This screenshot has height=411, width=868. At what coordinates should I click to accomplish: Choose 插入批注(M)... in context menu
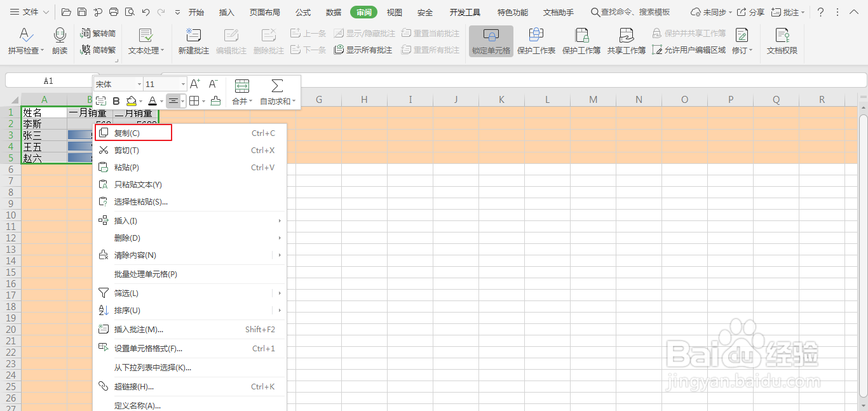click(x=189, y=330)
